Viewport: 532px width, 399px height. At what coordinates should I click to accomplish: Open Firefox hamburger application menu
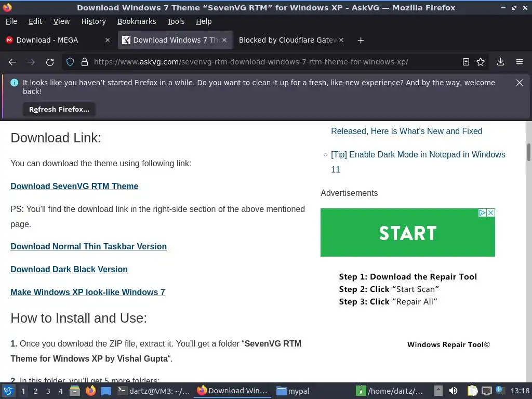click(x=520, y=62)
